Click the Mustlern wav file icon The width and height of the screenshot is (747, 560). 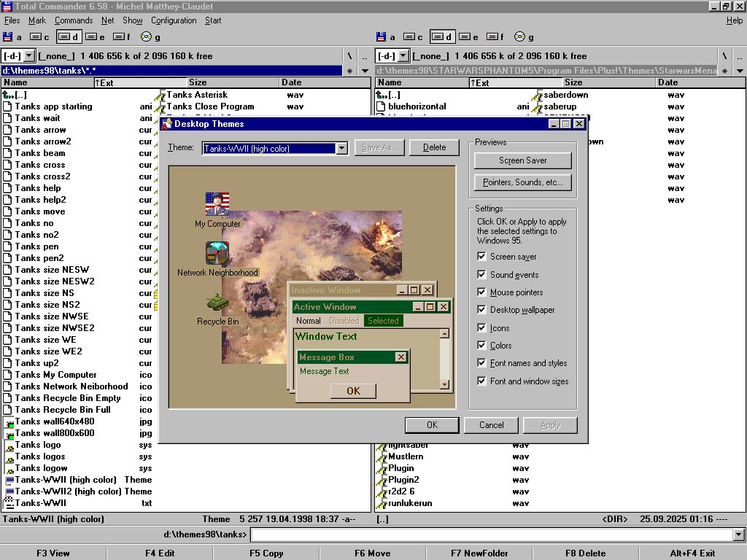click(381, 456)
